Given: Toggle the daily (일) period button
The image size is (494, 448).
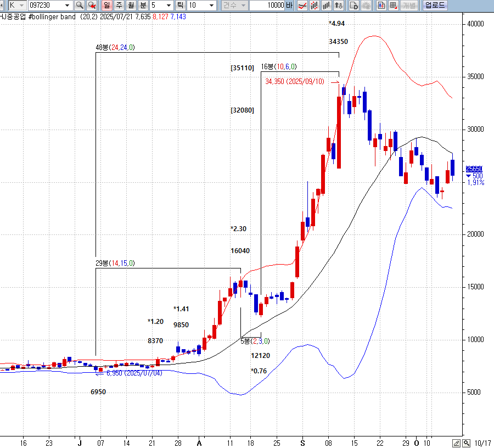Looking at the screenshot, I should 106,5.
